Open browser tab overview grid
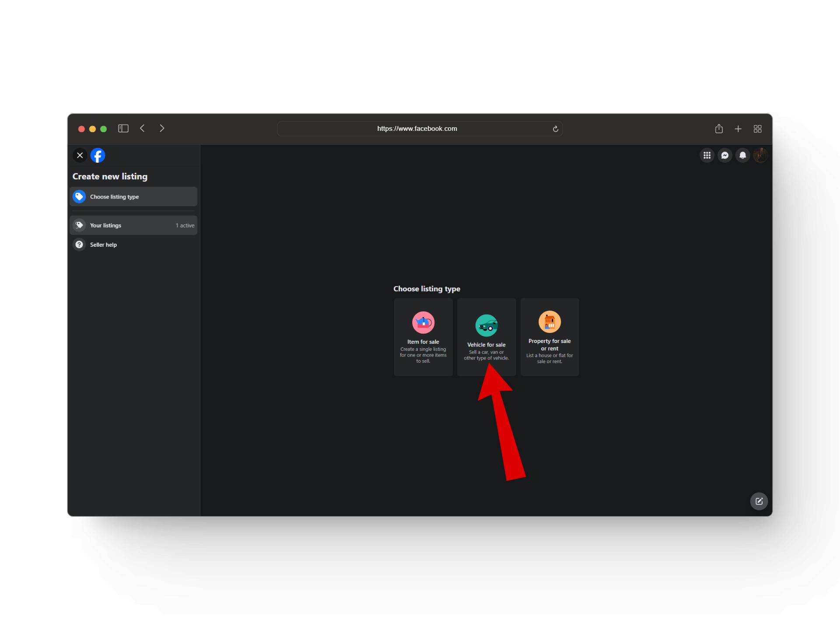The image size is (840, 630). (759, 128)
